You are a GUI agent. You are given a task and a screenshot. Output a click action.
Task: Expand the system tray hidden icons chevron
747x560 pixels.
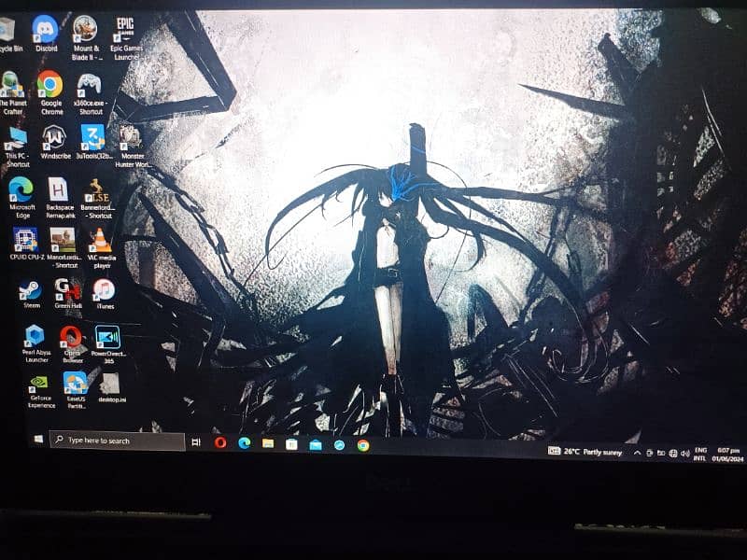click(638, 453)
